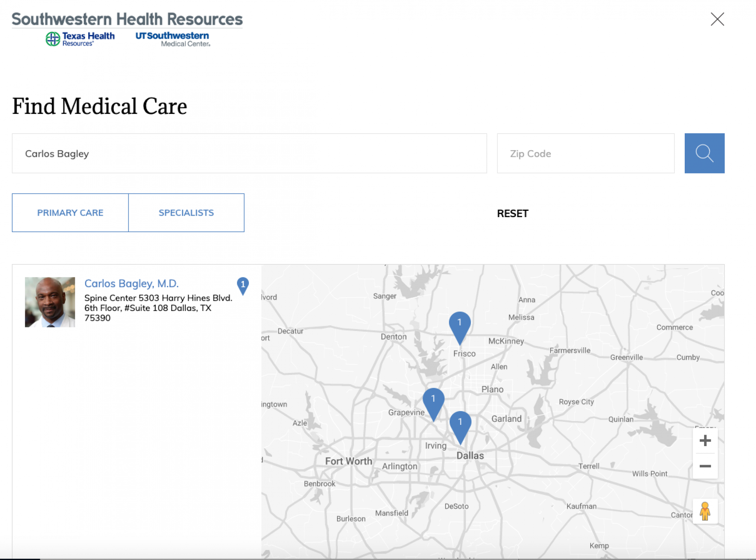Click the UT Southwestern Medical Center logo
The height and width of the screenshot is (560, 756).
point(173,39)
